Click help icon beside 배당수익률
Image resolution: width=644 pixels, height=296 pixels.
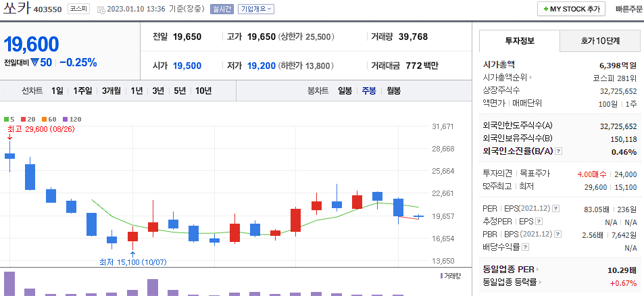tap(525, 247)
